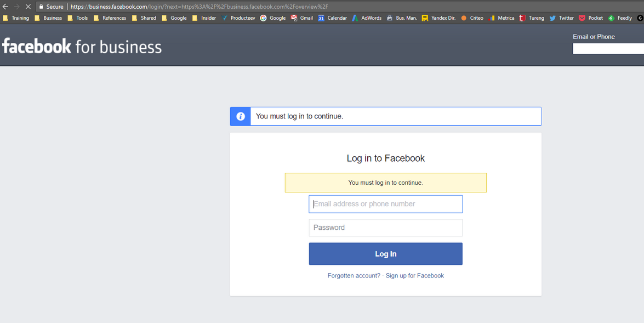The image size is (644, 323).
Task: Click the browser back arrow
Action: click(5, 7)
